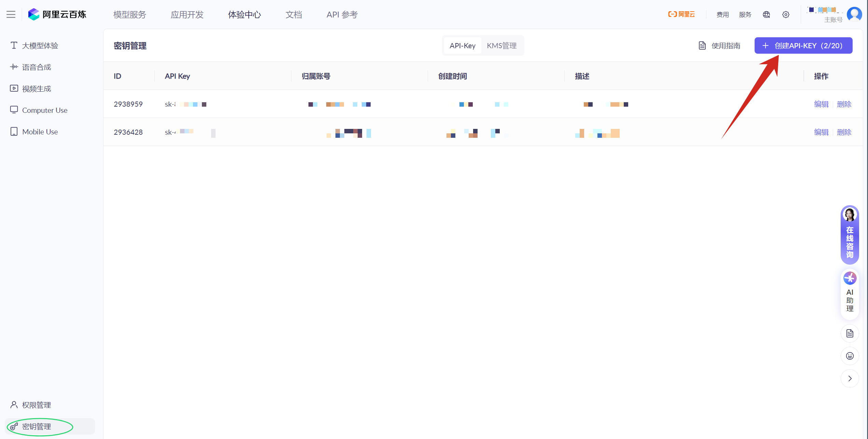The image size is (868, 439).
Task: Open the 模型服务 top menu
Action: [x=129, y=15]
